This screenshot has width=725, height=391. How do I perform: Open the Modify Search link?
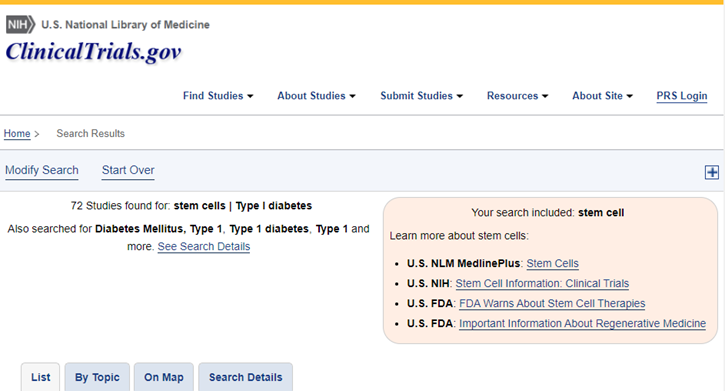(x=42, y=170)
